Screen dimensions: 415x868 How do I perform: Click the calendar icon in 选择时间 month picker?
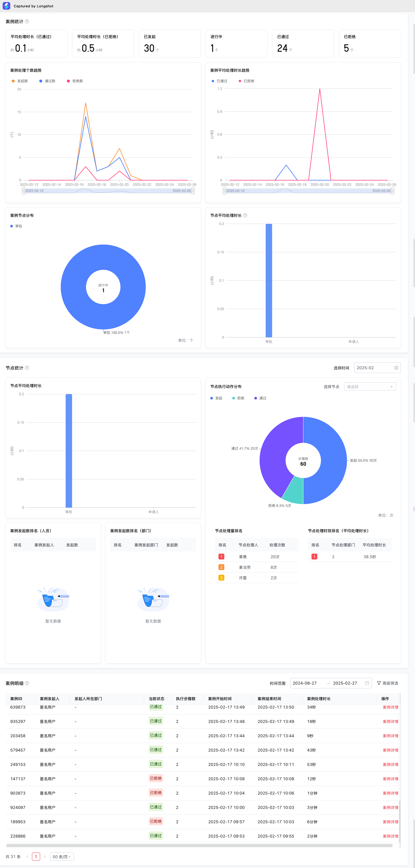396,368
